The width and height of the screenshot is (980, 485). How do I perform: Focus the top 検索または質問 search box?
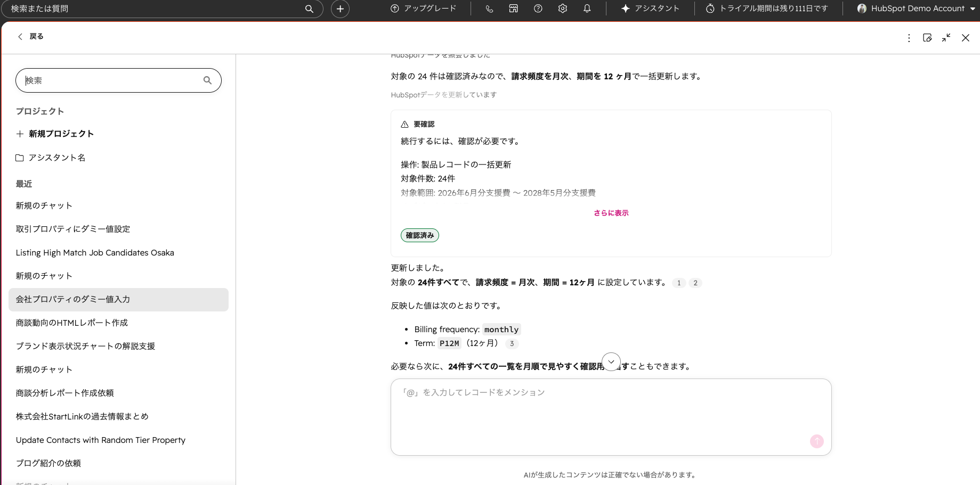pyautogui.click(x=163, y=9)
